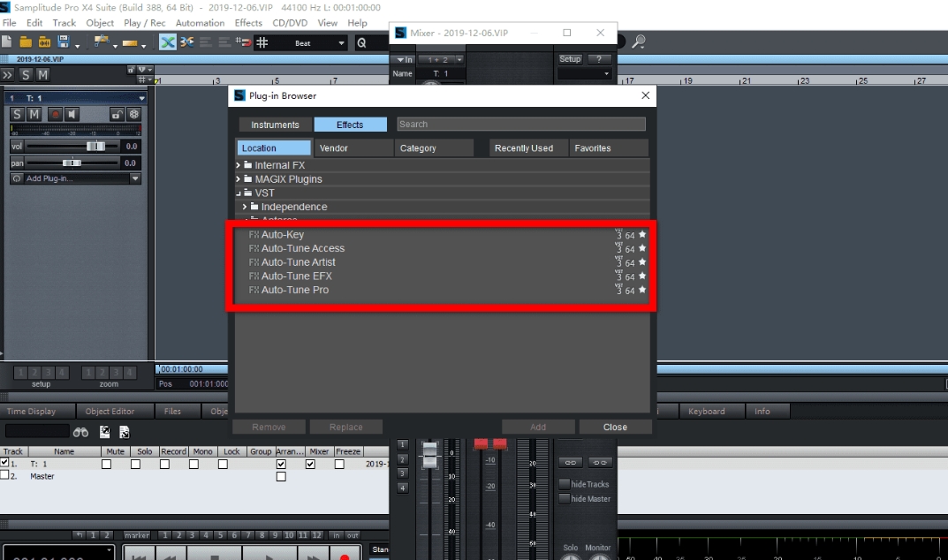Image resolution: width=948 pixels, height=560 pixels.
Task: Open the save options arrow beside the disk icon
Action: point(77,45)
